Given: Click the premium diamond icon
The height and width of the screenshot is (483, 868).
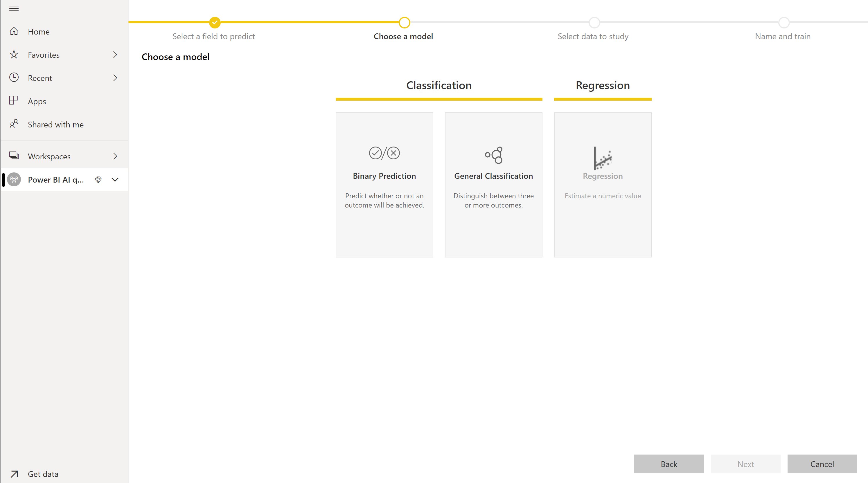Looking at the screenshot, I should click(98, 179).
